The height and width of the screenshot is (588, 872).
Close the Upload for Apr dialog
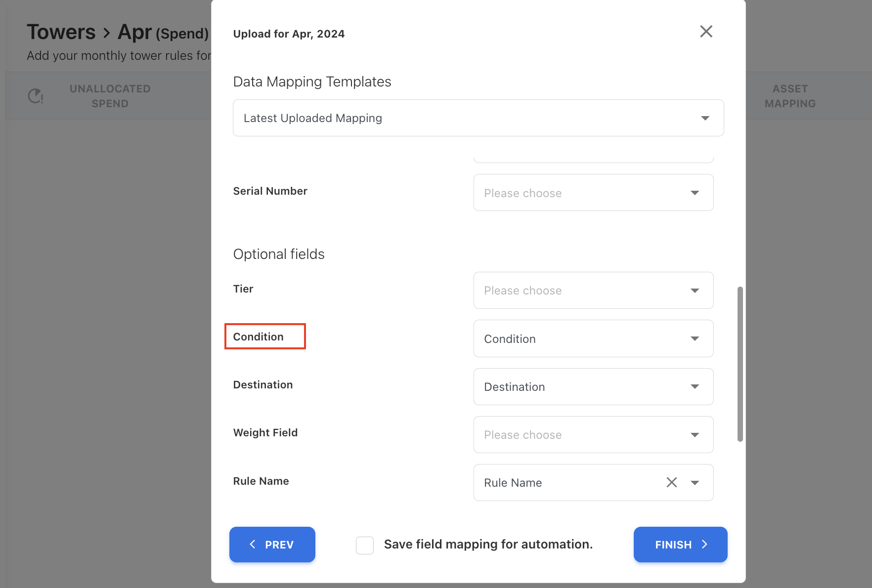(706, 32)
